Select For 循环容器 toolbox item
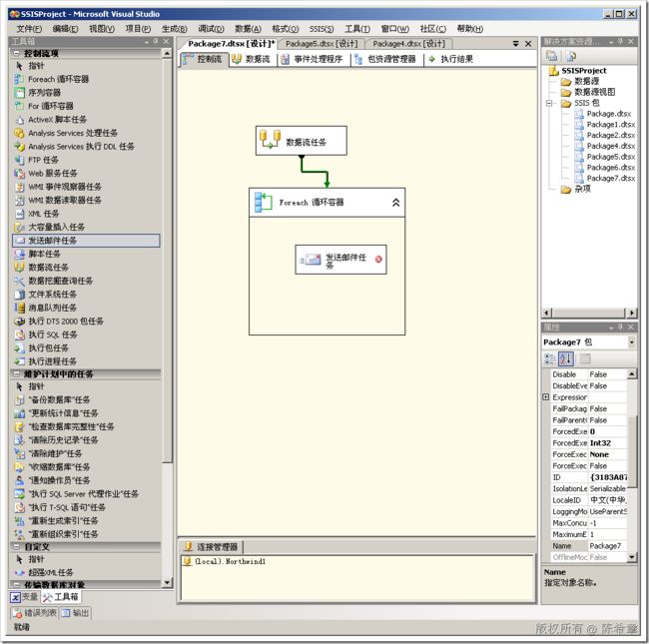 [x=86, y=106]
